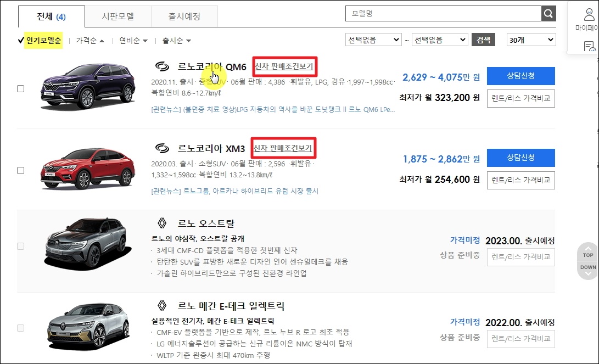Click 2022.00. 출시예정 text

coord(520,323)
